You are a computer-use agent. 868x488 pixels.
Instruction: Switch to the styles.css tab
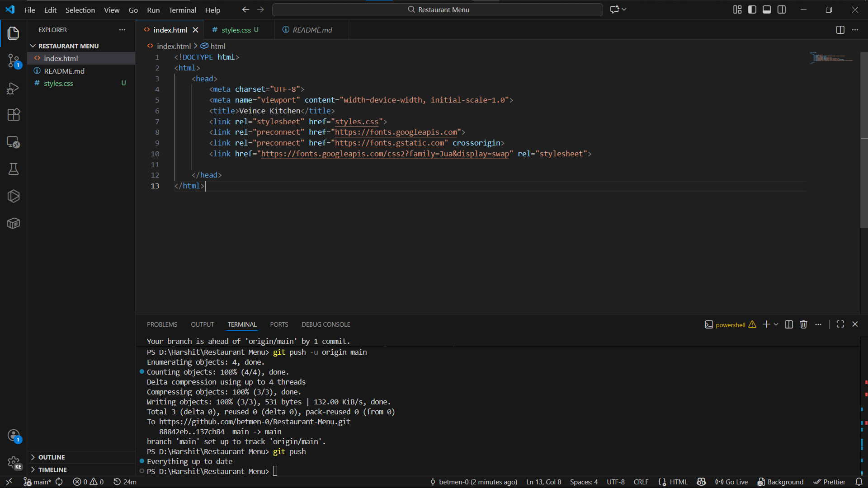[236, 30]
